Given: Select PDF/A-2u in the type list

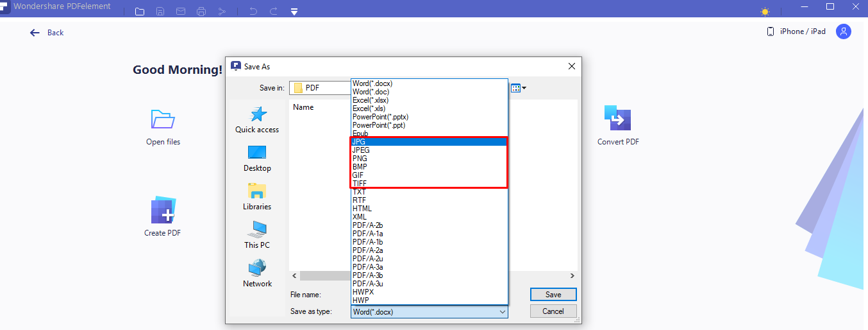Looking at the screenshot, I should (430, 259).
